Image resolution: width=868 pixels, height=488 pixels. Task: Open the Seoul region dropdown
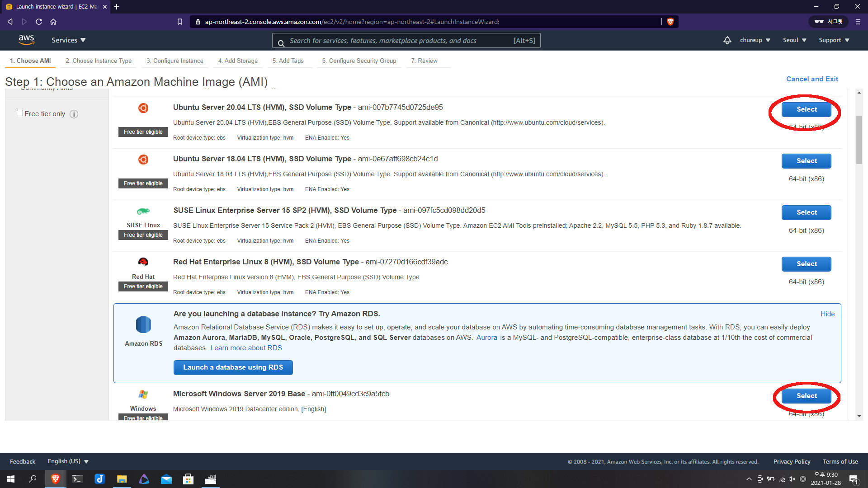click(794, 40)
